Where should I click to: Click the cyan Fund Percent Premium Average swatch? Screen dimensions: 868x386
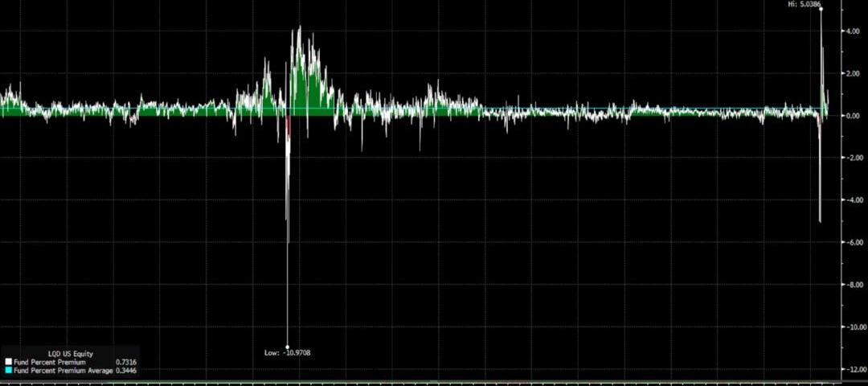(8, 371)
